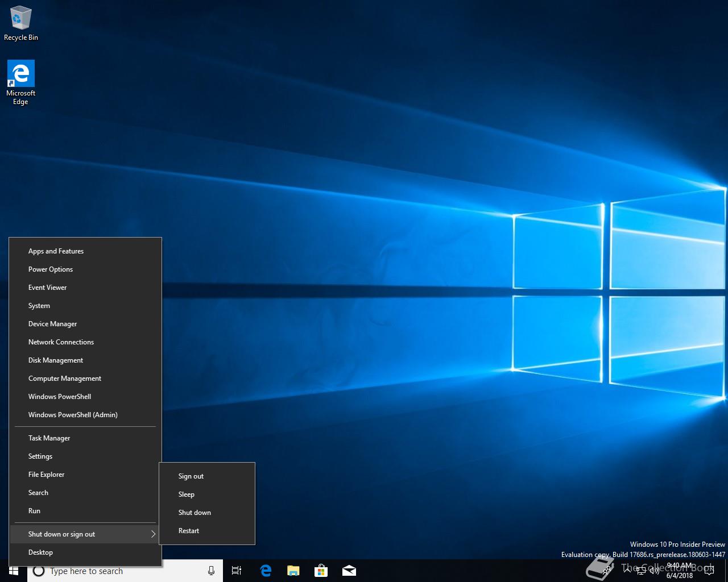Open the Mail app from the taskbar
Screen dimensions: 728x582
click(349, 571)
